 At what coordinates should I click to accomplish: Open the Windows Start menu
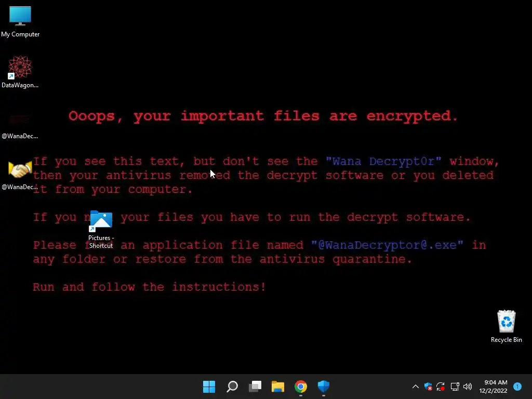coord(209,387)
